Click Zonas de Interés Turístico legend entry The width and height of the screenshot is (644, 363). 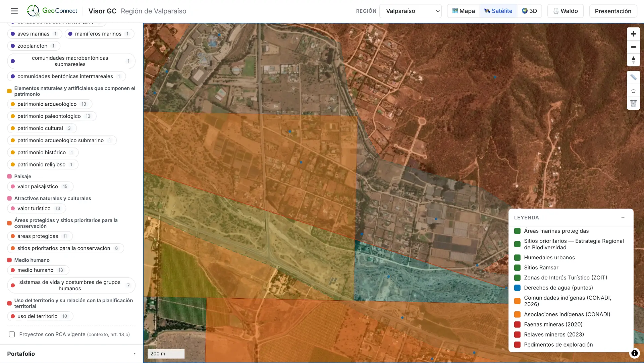point(566,278)
